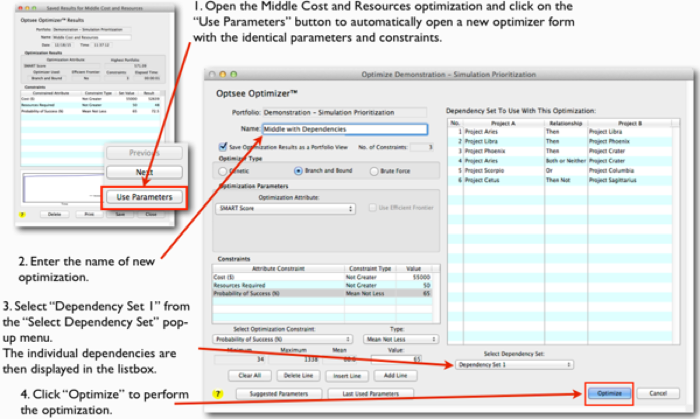Click the yellow help icon in Optimizer window
This screenshot has height=419, width=700.
point(216,394)
